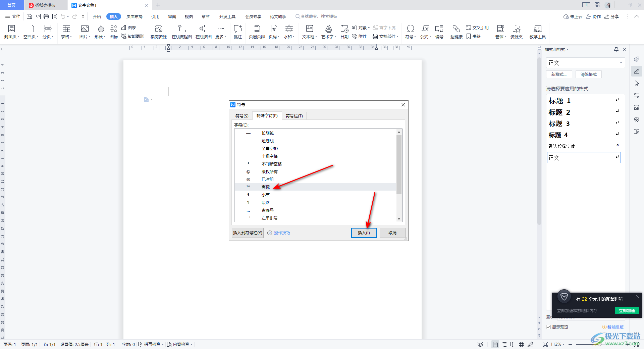The height and width of the screenshot is (349, 644).
Task: Switch to page layout view in status bar
Action: click(x=495, y=344)
